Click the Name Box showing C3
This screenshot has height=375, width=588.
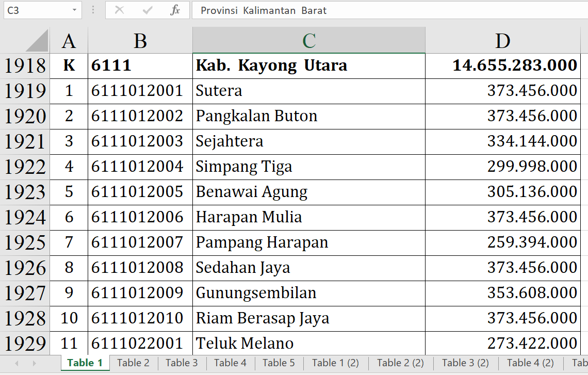coord(35,10)
